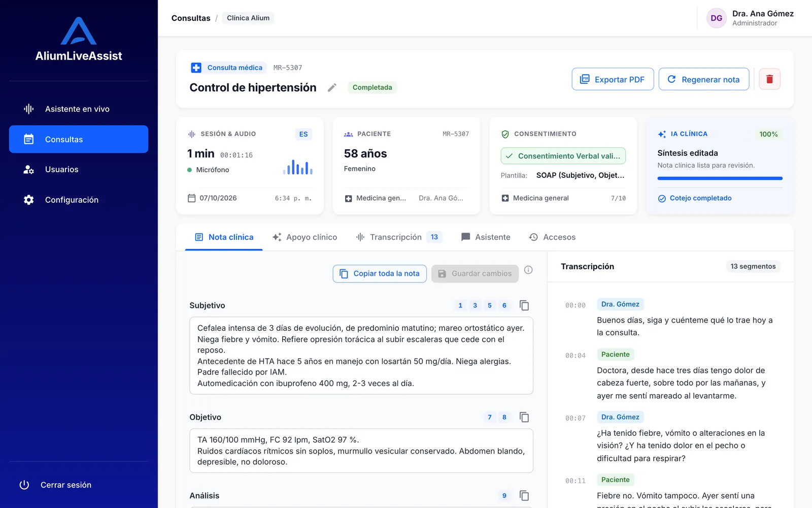
Task: Copy the Subjetivo section
Action: pos(524,305)
